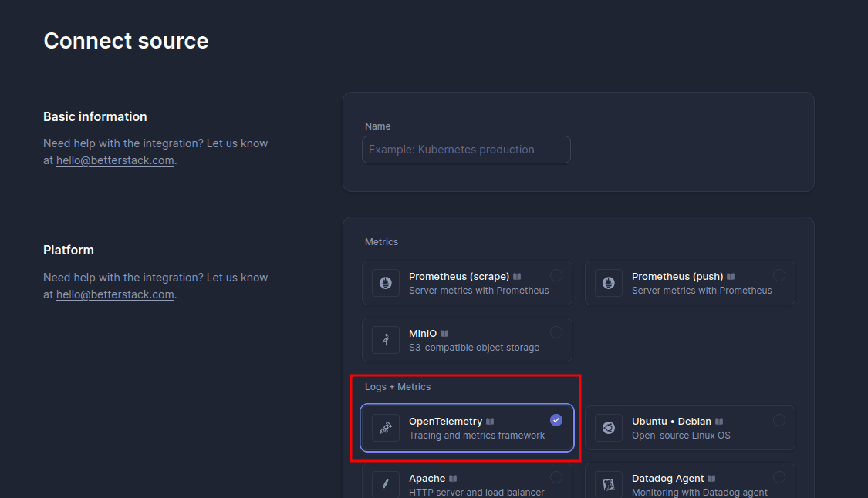Image resolution: width=868 pixels, height=498 pixels.
Task: Choose the MinIO radio button
Action: [556, 332]
